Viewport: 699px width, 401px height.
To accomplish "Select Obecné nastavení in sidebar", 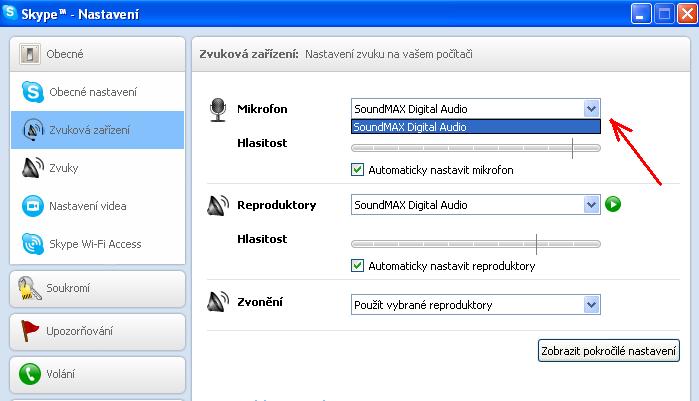I will coord(97,92).
